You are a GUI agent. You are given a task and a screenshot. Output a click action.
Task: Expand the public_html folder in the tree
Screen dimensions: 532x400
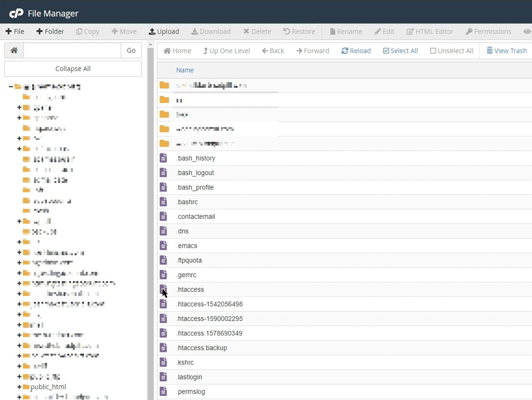20,387
